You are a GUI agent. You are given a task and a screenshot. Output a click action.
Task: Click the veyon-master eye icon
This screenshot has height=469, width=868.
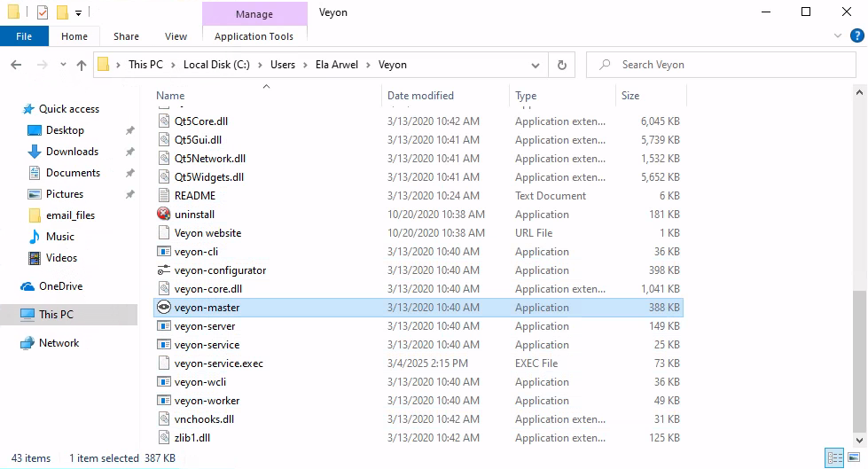click(164, 308)
